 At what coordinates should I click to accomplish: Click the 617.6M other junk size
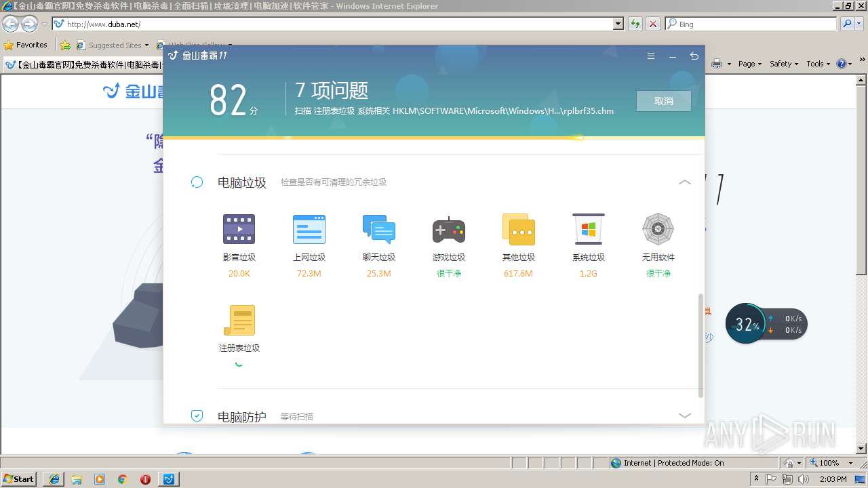pyautogui.click(x=518, y=274)
